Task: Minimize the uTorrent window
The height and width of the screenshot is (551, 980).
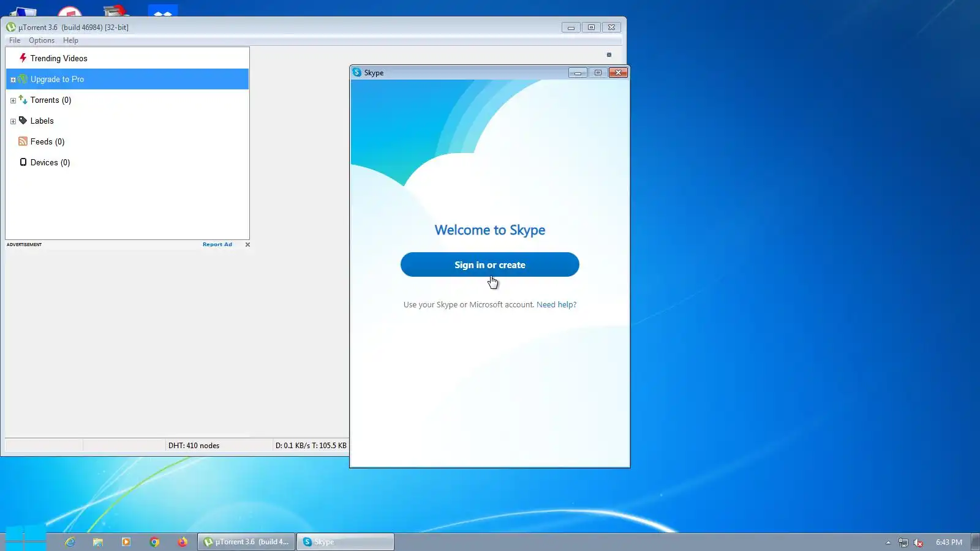Action: coord(571,28)
